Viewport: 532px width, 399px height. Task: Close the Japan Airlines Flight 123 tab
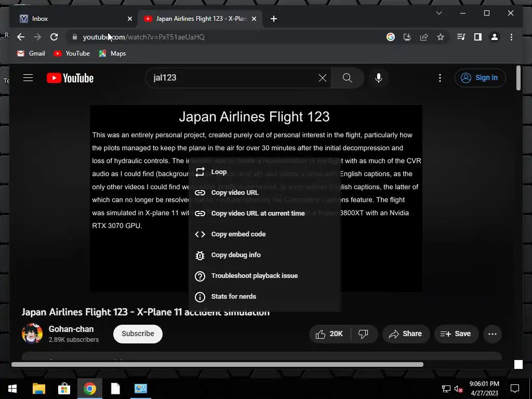coord(254,19)
